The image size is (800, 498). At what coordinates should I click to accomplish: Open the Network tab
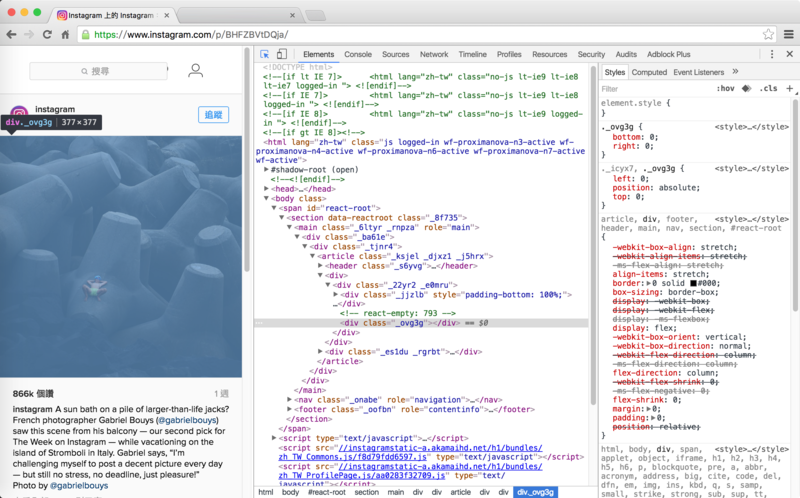(434, 54)
